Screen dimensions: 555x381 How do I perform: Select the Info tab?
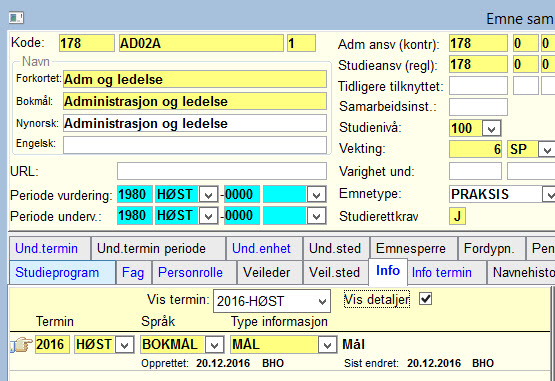(388, 271)
